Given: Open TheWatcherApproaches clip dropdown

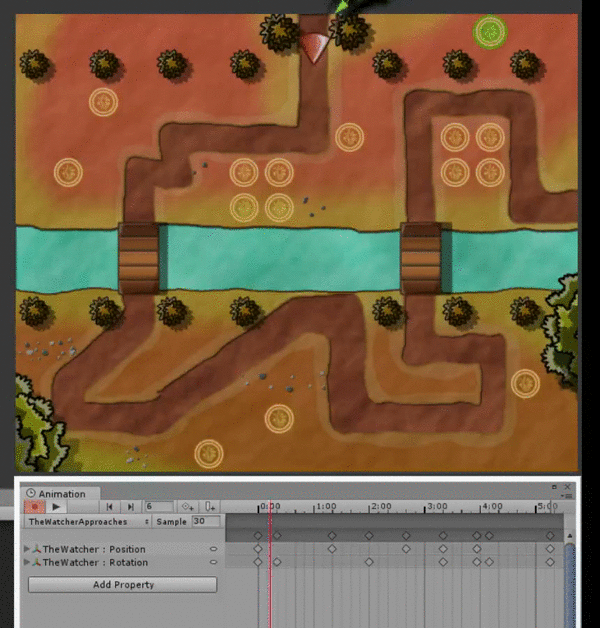Looking at the screenshot, I should point(88,522).
